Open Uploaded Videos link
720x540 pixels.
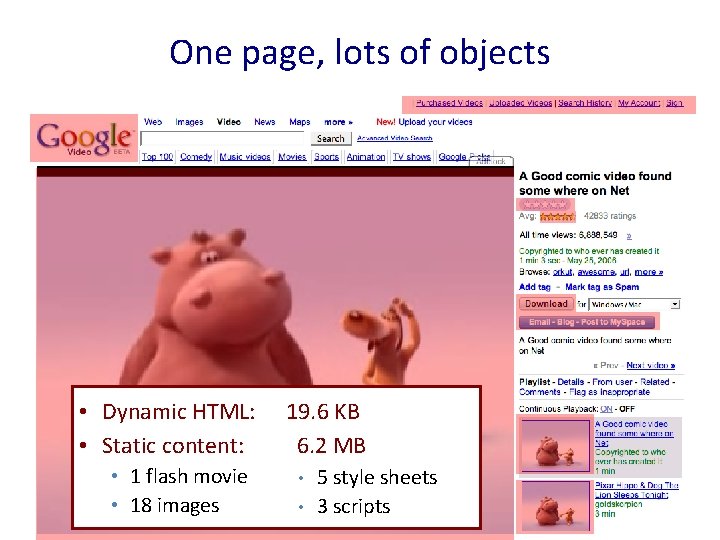[521, 103]
